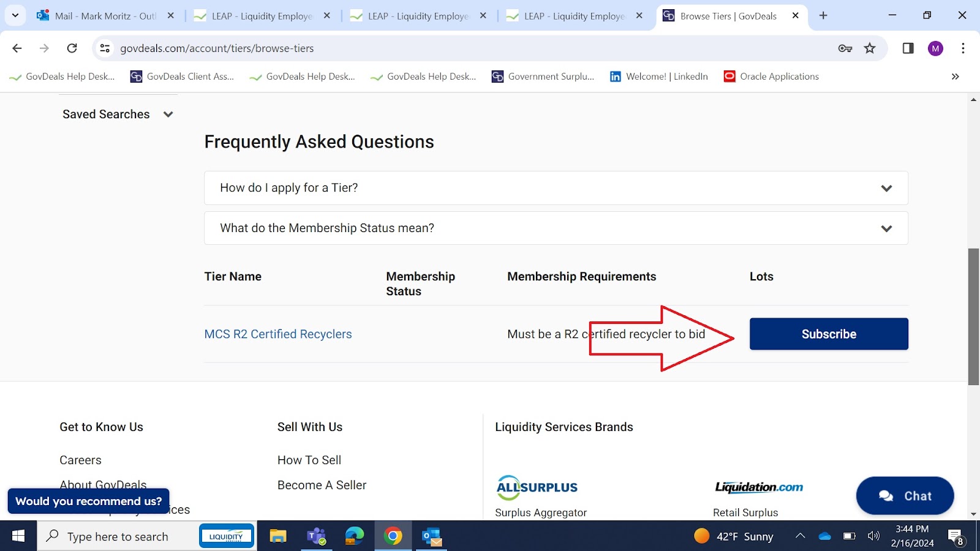Open Welcome LinkedIn bookmark
Screen dimensions: 980x551
(659, 77)
